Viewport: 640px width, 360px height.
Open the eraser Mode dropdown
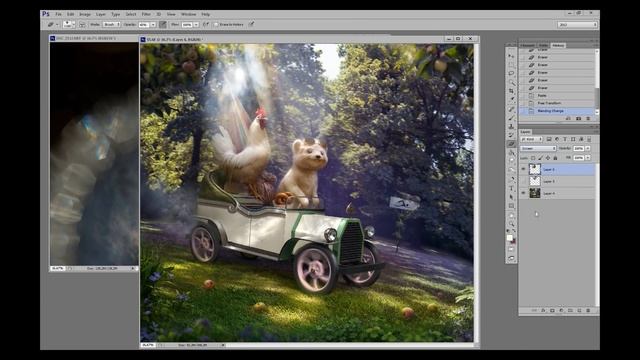pyautogui.click(x=111, y=24)
